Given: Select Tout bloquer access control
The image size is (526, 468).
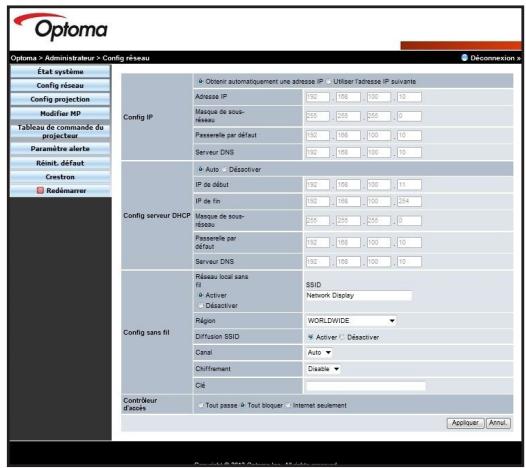Looking at the screenshot, I should [x=243, y=405].
